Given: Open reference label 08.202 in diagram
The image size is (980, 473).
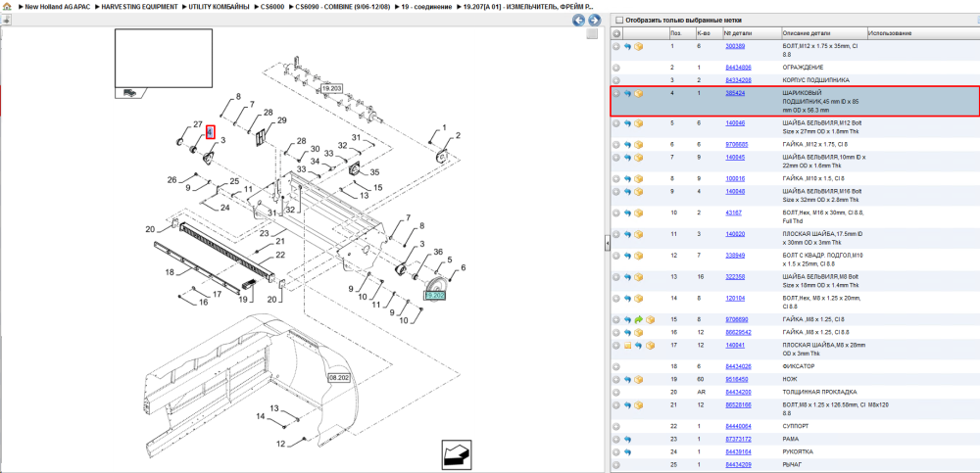Looking at the screenshot, I should point(337,378).
